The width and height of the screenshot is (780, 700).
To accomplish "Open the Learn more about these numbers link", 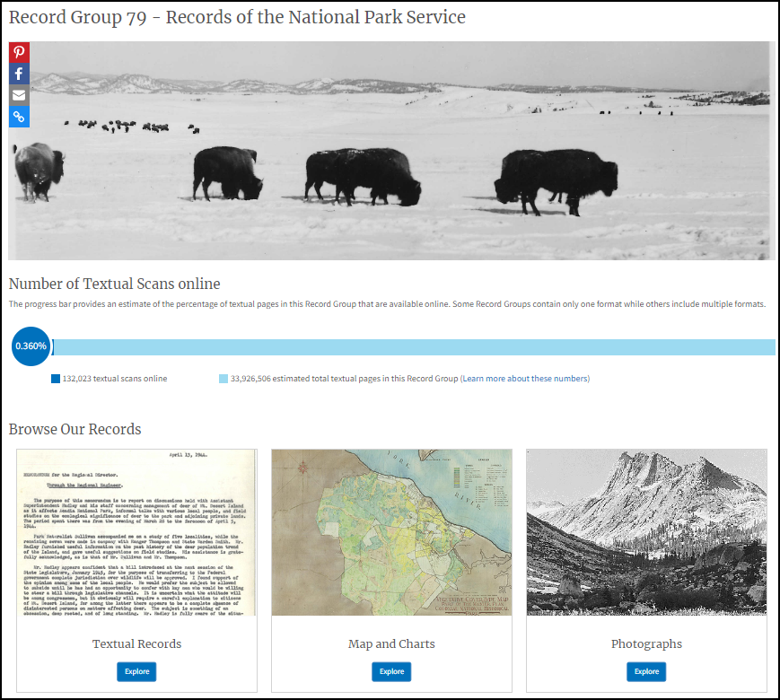I will pyautogui.click(x=525, y=379).
